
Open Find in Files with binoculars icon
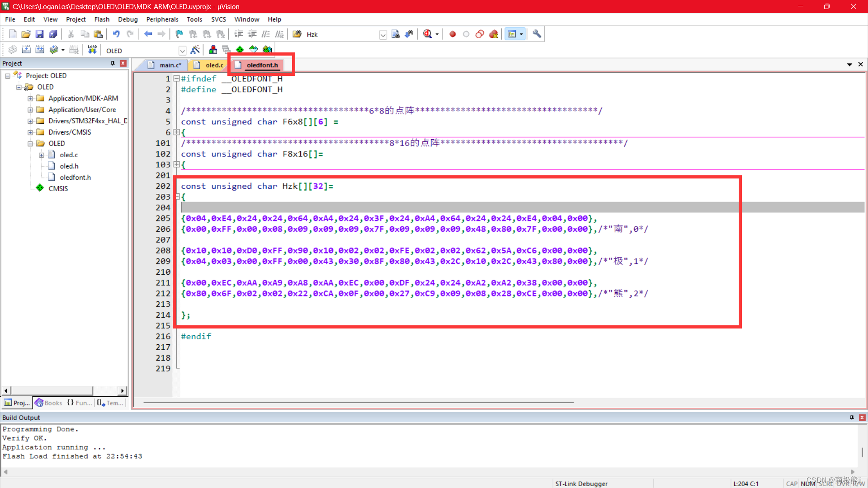click(x=296, y=34)
